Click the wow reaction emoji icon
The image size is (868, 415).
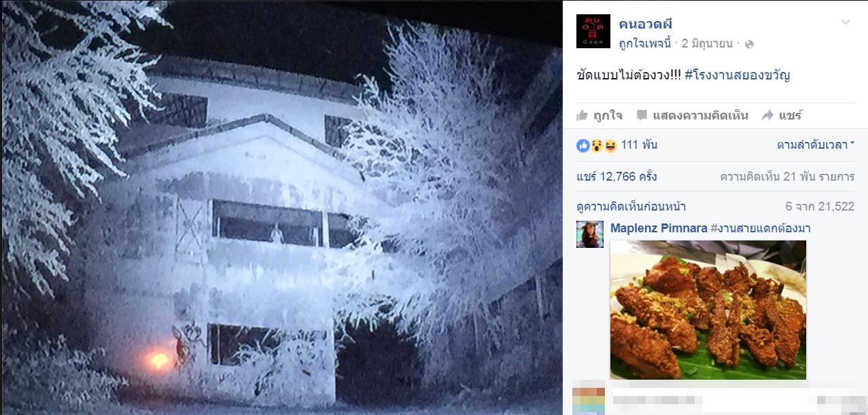tap(596, 145)
